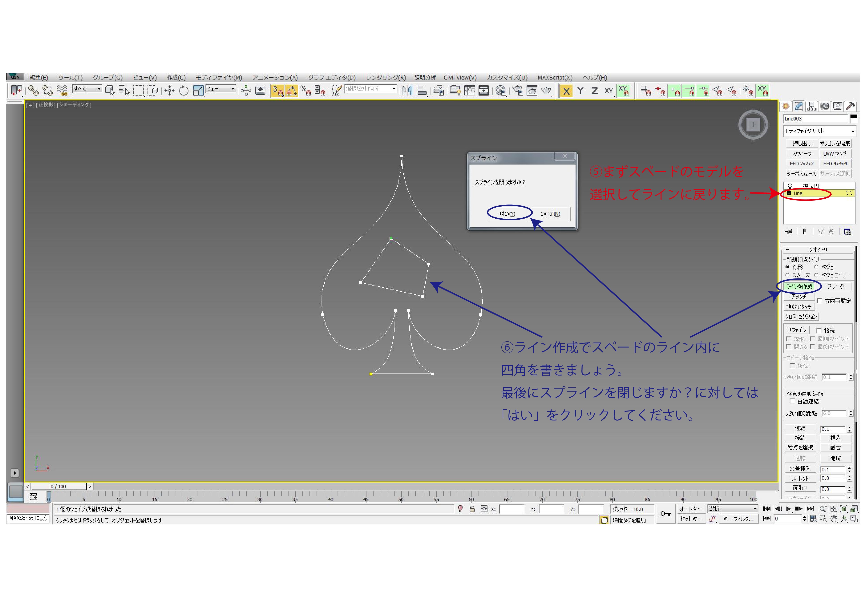The height and width of the screenshot is (616, 866).
Task: Open the Utilities hammer panel icon
Action: pos(851,106)
